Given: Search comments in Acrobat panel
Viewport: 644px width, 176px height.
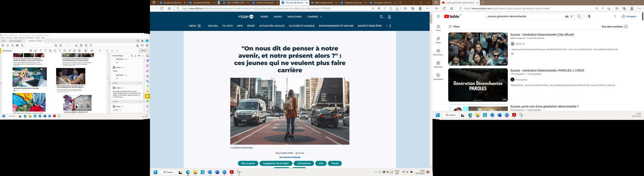Looking at the screenshot, I should (x=132, y=56).
